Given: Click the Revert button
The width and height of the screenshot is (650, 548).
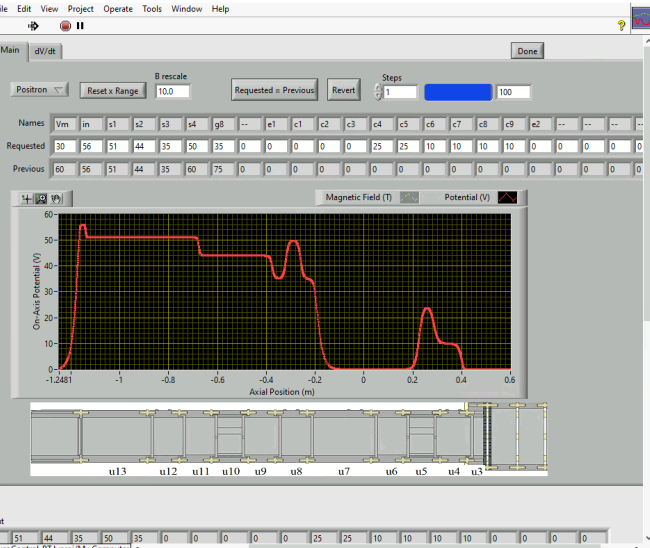Looking at the screenshot, I should tap(343, 90).
